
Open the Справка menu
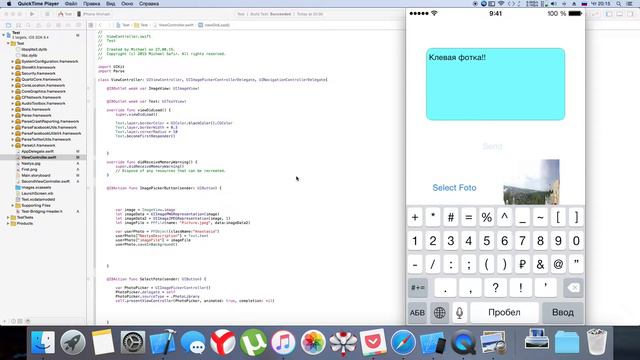coord(149,4)
